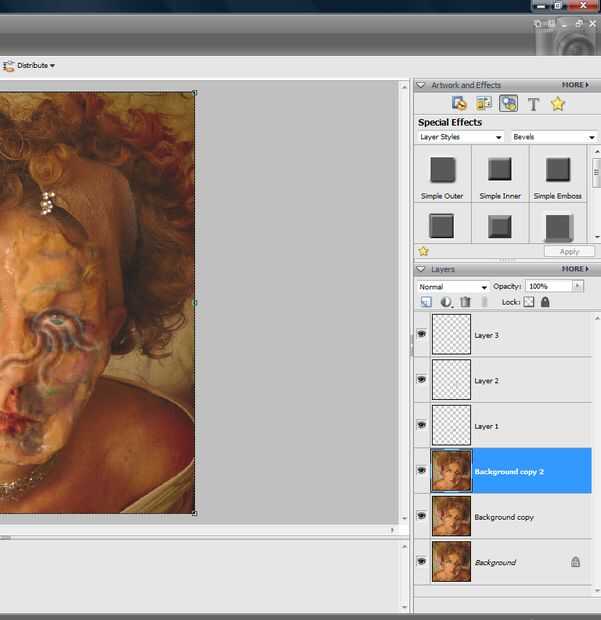
Task: Open the Layer Styles dropdown
Action: 460,137
